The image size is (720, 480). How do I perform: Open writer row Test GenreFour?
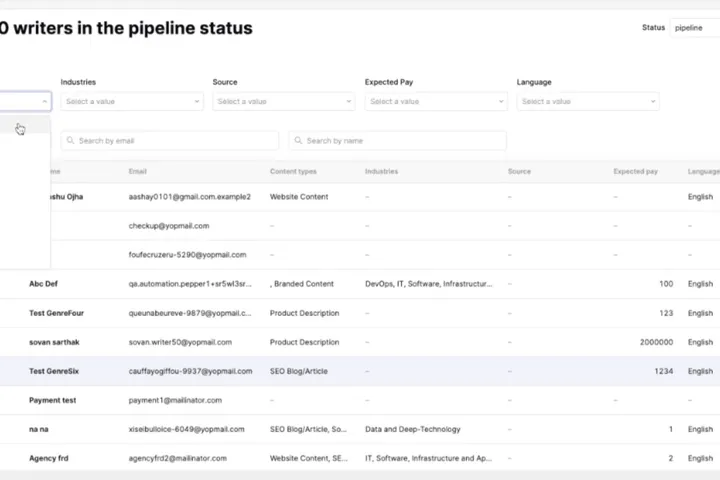coord(360,313)
